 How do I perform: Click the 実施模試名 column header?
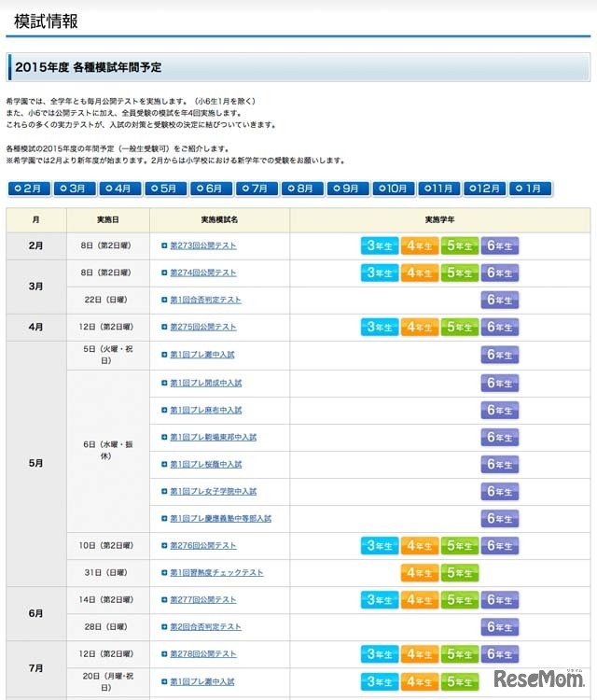coord(219,219)
